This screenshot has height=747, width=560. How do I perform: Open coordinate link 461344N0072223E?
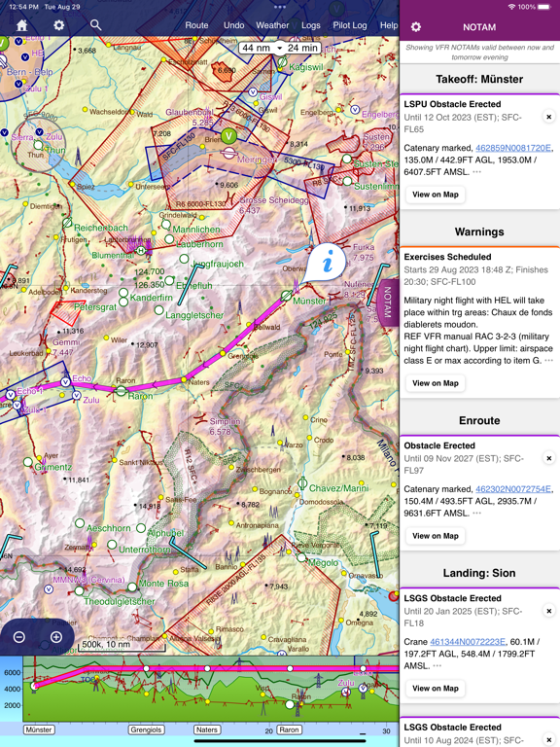tap(468, 641)
